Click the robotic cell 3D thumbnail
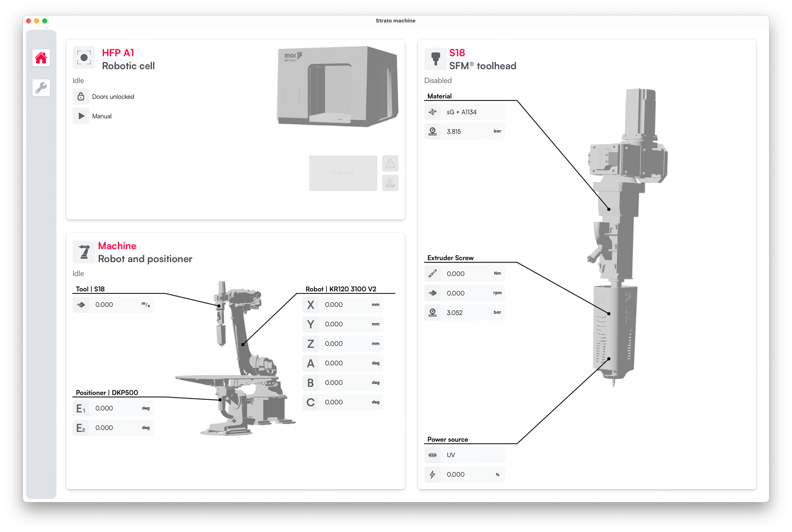Image resolution: width=792 pixels, height=532 pixels. (337, 86)
